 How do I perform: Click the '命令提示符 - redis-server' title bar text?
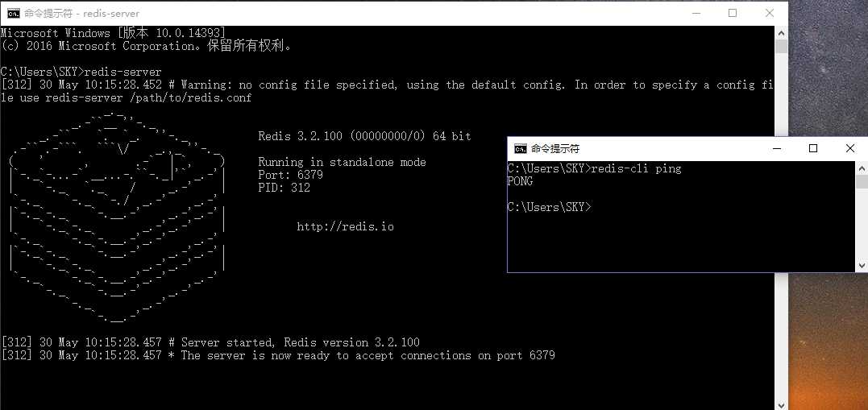[82, 13]
